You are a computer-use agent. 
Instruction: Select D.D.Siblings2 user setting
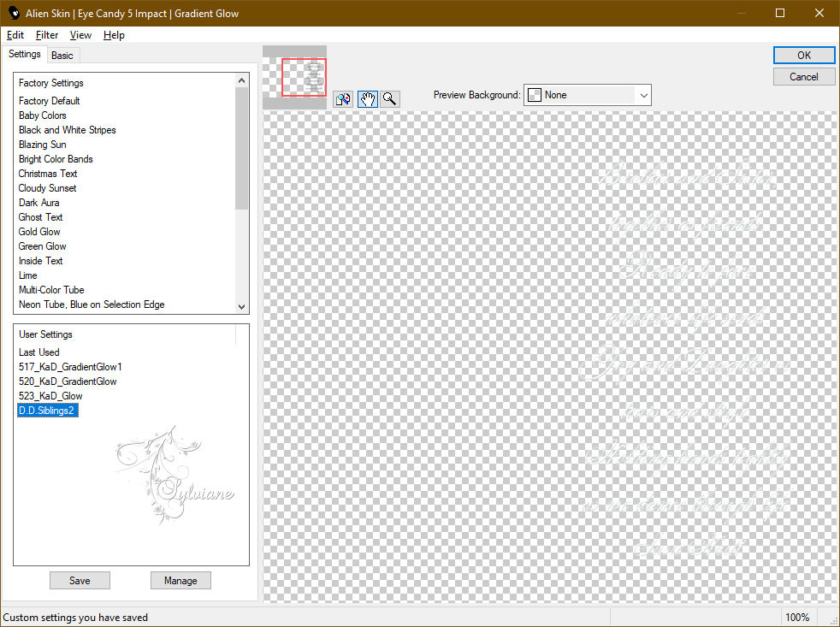click(x=48, y=410)
